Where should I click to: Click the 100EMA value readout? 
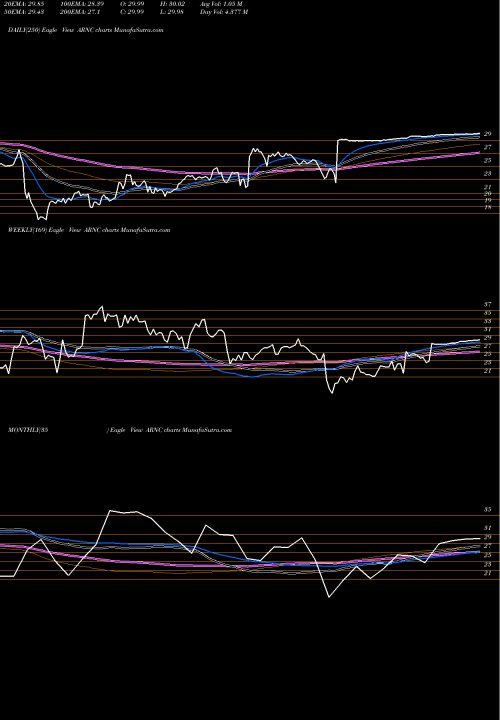[82, 4]
